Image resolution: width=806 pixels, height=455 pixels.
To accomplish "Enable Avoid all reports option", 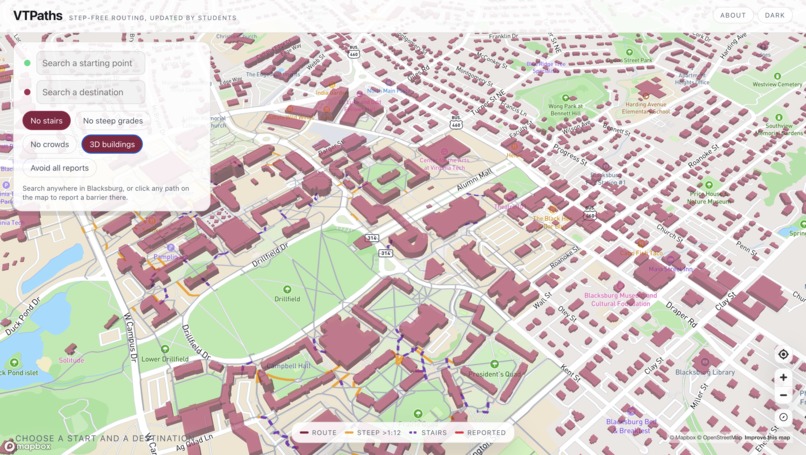I will coord(60,168).
